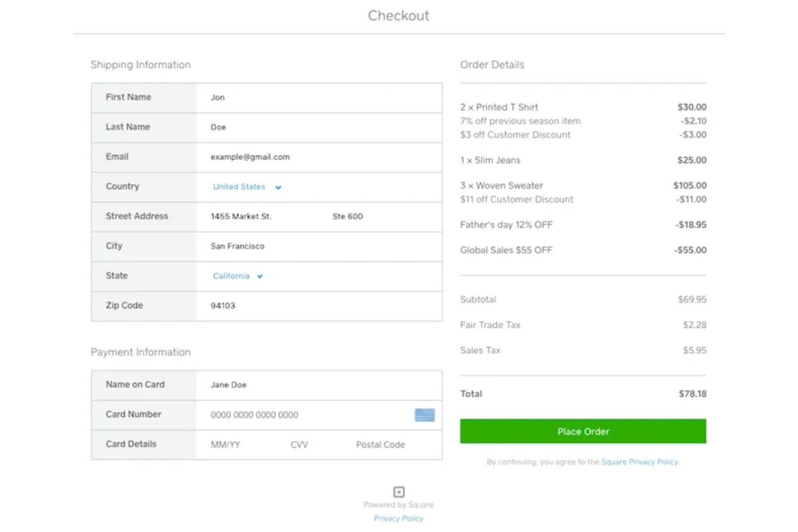Image resolution: width=798 pixels, height=532 pixels.
Task: Open the State dropdown showing California
Action: click(231, 275)
